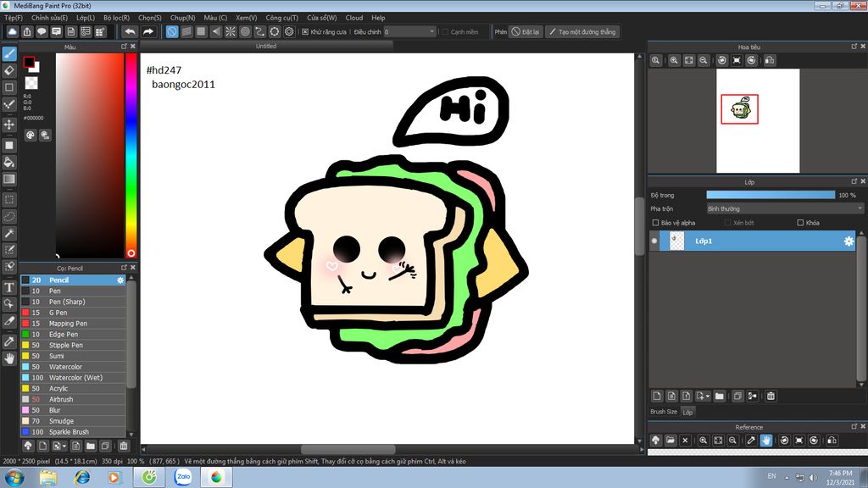Viewport: 868px width, 488px height.
Task: Click the Đặt lại reset button
Action: [526, 32]
